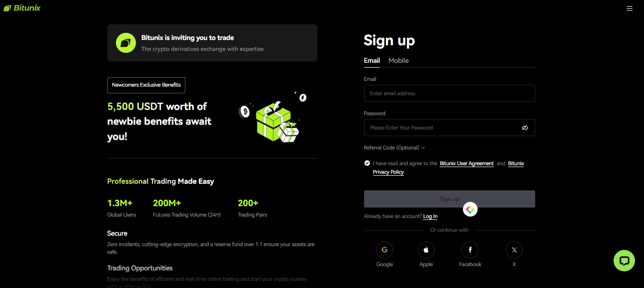Open the hamburger menu

pyautogui.click(x=630, y=9)
